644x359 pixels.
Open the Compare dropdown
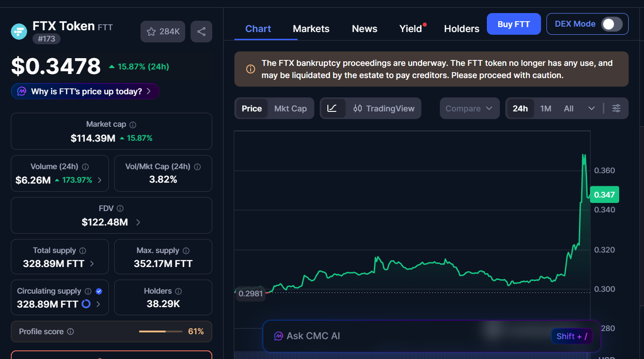point(469,108)
